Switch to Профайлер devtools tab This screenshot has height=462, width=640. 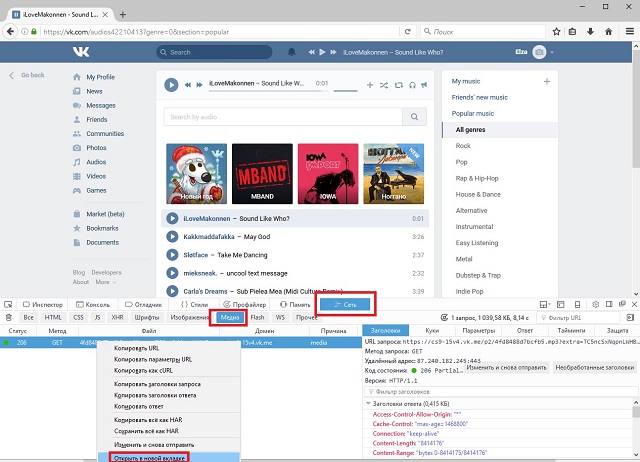click(x=244, y=304)
